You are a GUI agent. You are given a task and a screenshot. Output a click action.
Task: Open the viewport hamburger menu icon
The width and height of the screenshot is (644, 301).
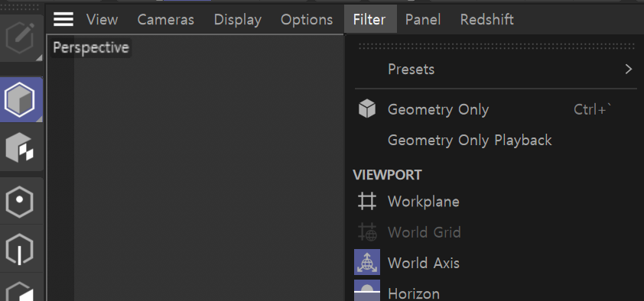pos(63,19)
